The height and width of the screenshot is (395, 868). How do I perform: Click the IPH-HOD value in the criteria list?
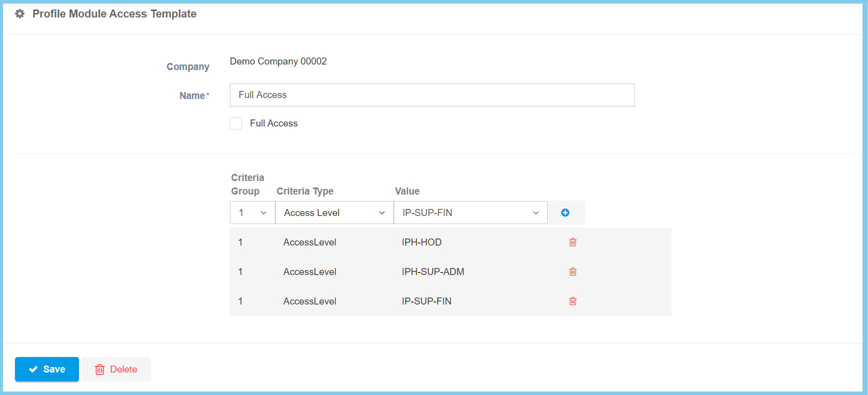point(421,242)
